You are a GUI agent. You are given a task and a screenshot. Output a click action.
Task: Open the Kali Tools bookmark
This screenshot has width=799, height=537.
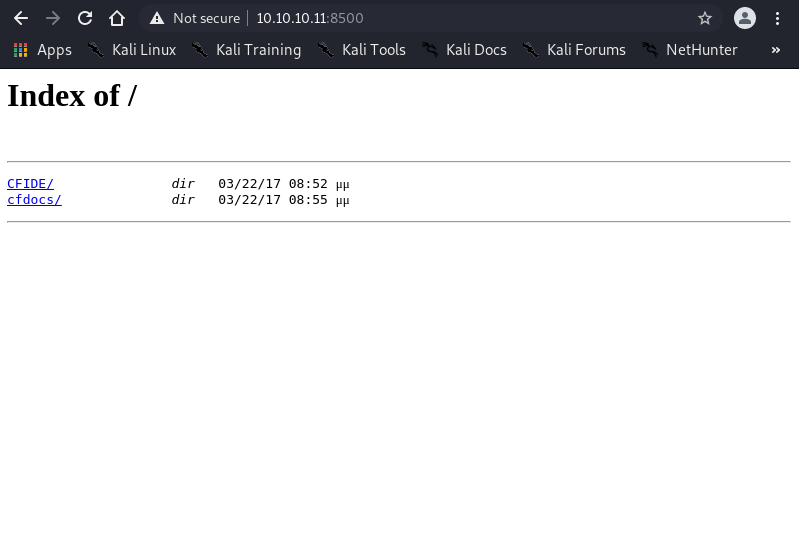[361, 49]
